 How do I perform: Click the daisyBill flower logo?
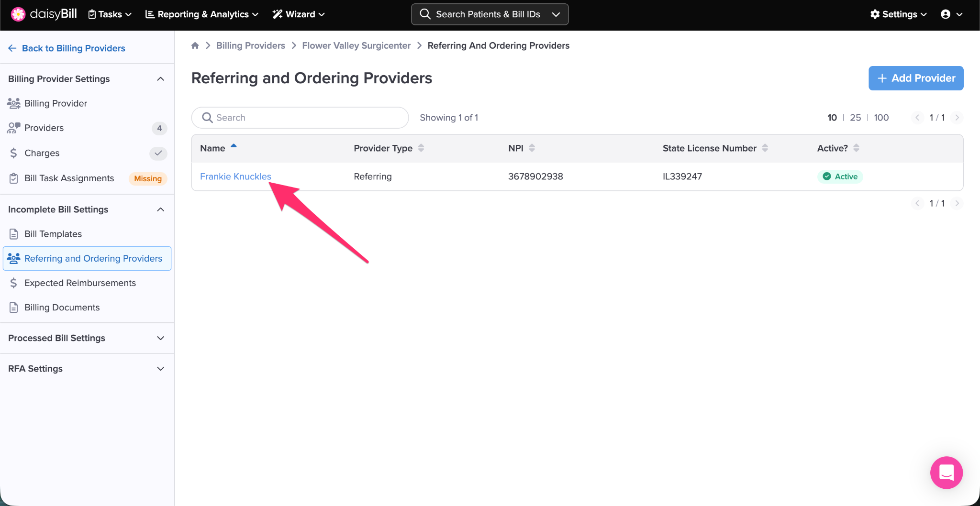click(x=18, y=14)
